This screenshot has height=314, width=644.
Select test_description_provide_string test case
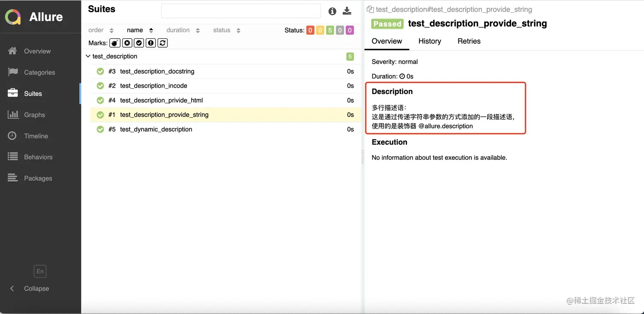coord(226,115)
